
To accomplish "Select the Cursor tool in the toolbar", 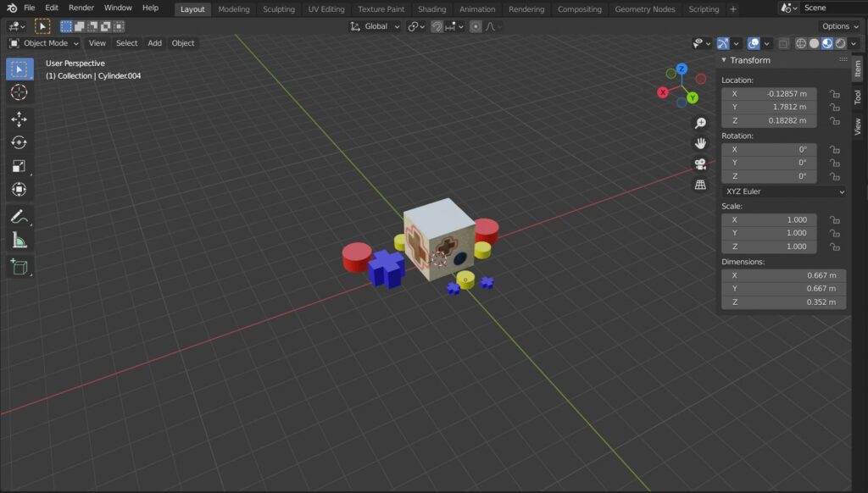I will click(19, 92).
